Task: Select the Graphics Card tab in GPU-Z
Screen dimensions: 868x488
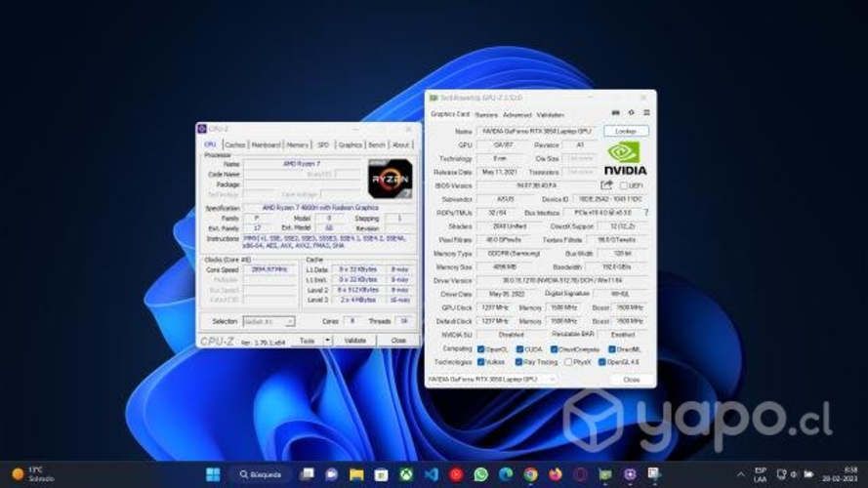Action: click(450, 114)
